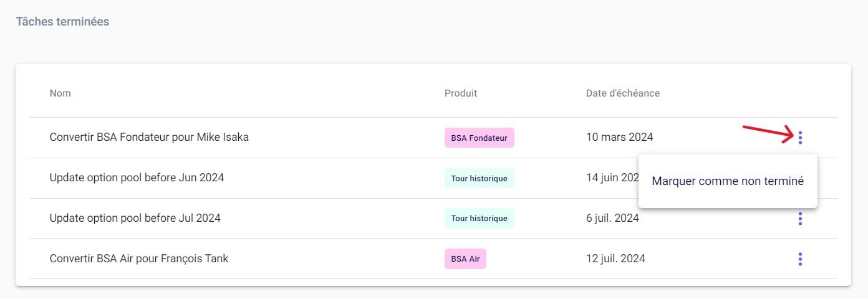Open task "Convertir BSA Fondateur pour Mike Isaka"
The height and width of the screenshot is (299, 868).
pos(149,137)
